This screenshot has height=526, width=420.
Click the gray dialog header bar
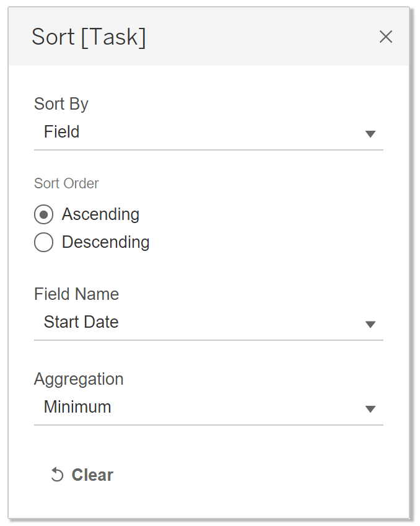coord(209,37)
